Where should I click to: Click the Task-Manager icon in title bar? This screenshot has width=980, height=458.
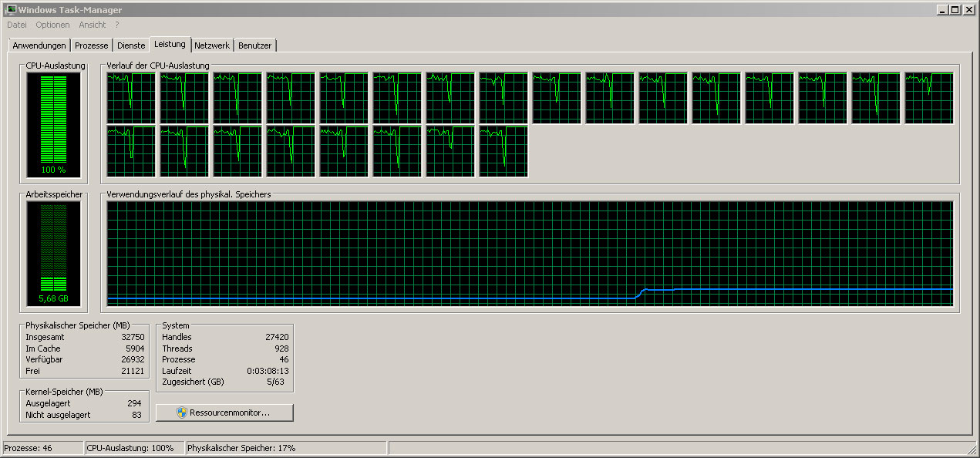tap(11, 9)
